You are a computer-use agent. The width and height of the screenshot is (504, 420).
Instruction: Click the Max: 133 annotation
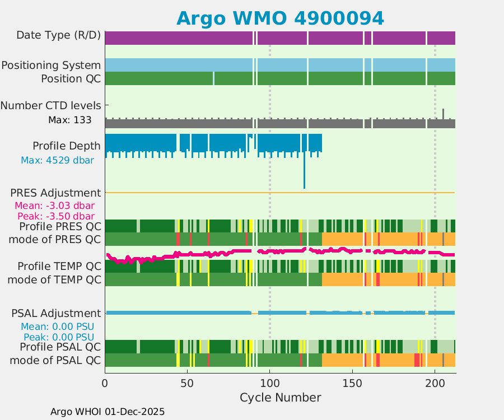tap(69, 120)
